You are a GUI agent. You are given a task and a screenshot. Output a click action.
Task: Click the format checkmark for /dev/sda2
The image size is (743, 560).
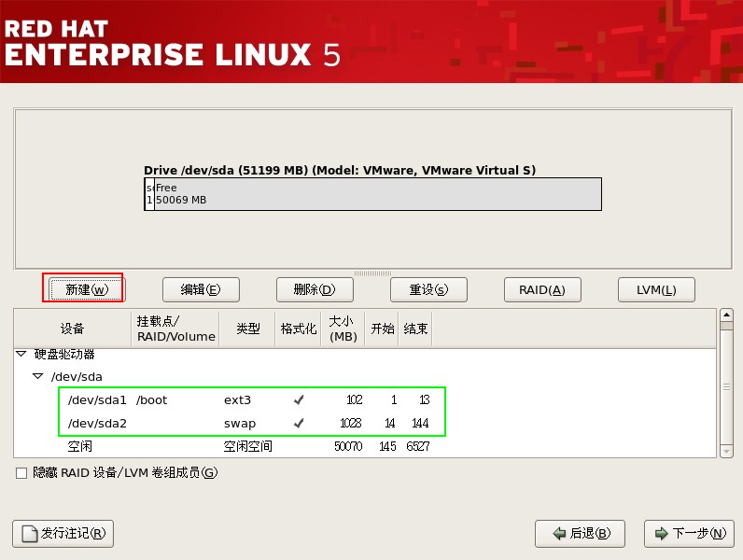[299, 423]
